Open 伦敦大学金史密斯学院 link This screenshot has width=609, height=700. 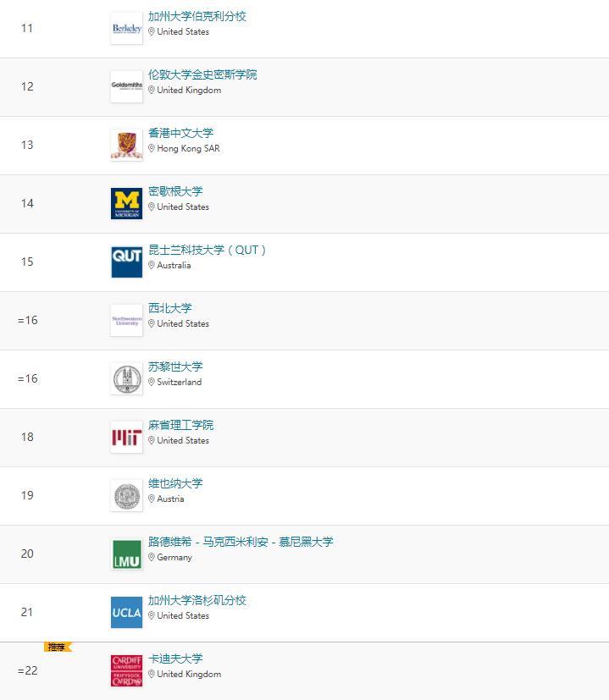202,74
